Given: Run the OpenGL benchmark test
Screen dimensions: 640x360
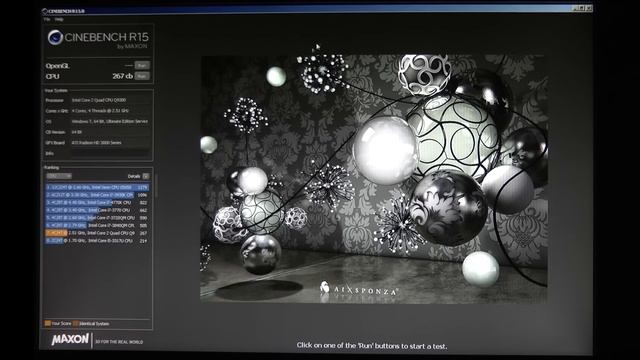Looking at the screenshot, I should 142,65.
